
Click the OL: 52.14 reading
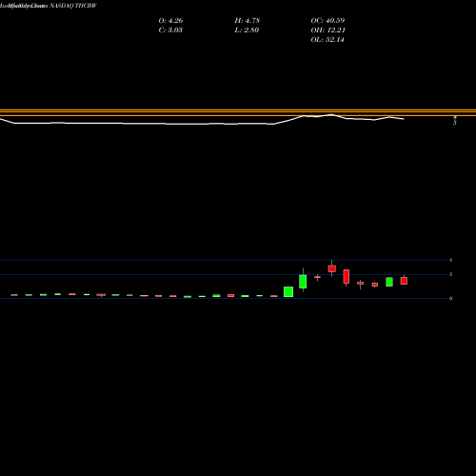pos(327,40)
